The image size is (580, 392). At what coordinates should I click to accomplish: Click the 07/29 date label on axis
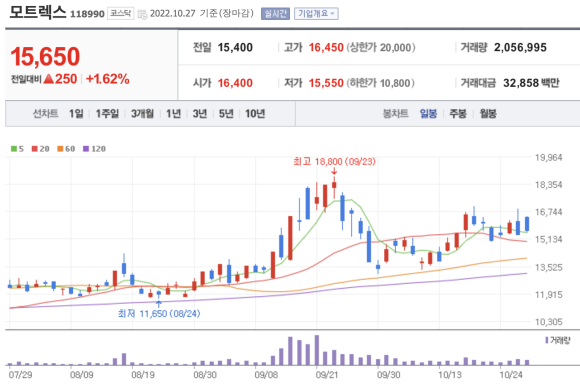coord(20,375)
